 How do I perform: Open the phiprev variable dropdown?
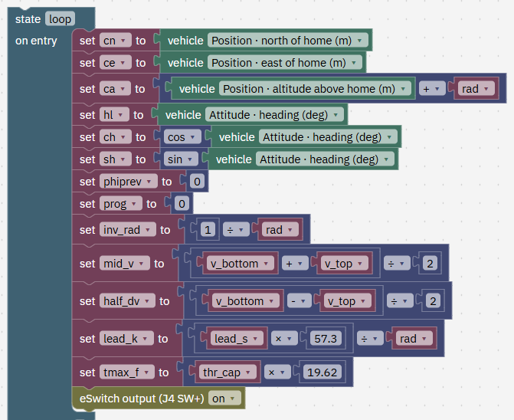pyautogui.click(x=129, y=182)
